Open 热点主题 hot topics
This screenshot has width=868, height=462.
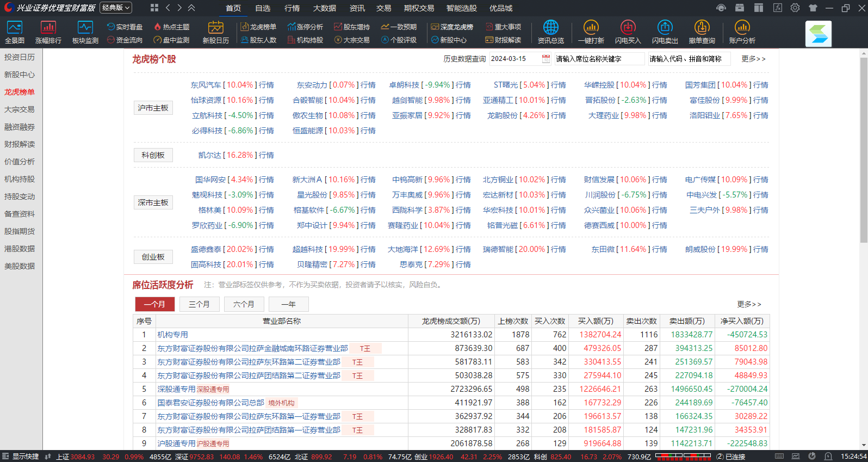click(x=171, y=27)
